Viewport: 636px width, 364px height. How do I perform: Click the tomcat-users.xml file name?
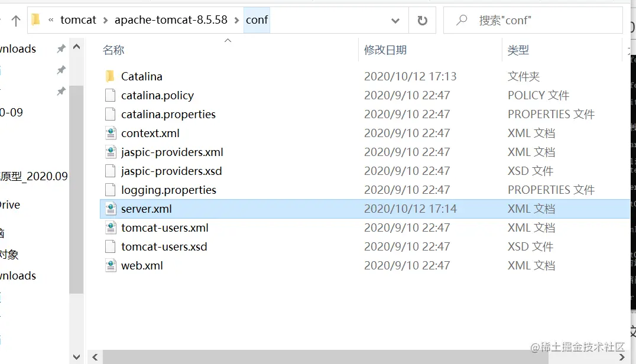165,228
